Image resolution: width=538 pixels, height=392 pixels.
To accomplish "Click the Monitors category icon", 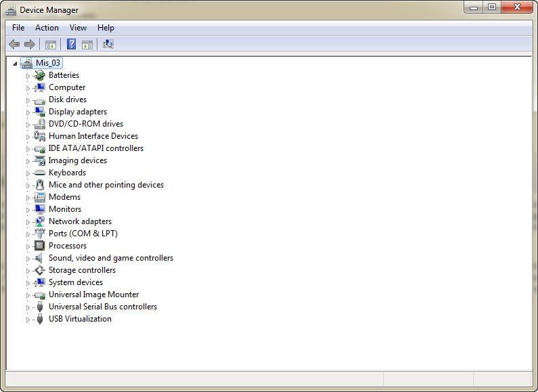I will 40,209.
